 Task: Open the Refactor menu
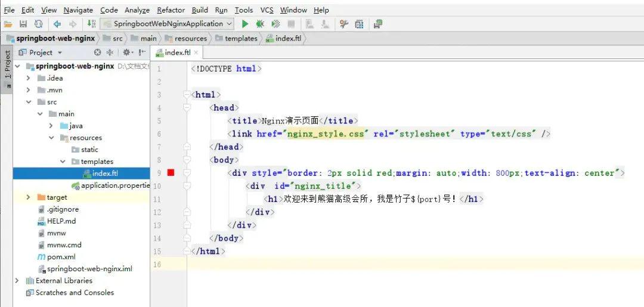(x=171, y=10)
